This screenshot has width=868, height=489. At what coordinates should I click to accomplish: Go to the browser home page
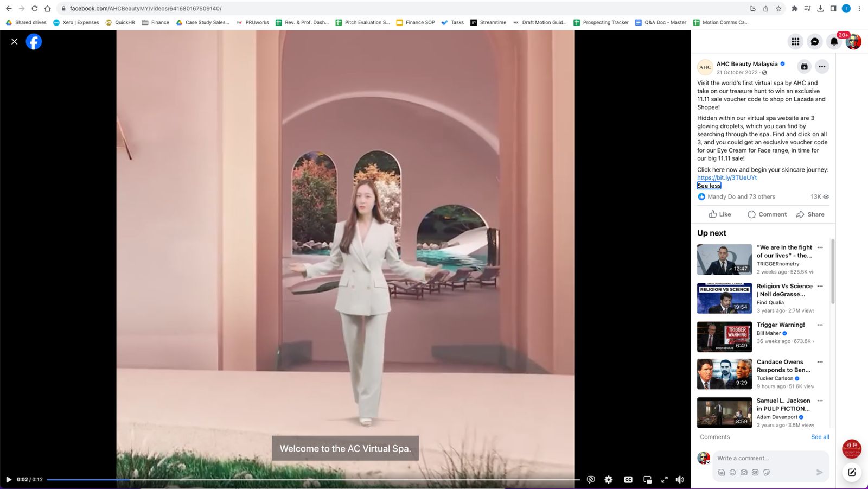tap(47, 8)
